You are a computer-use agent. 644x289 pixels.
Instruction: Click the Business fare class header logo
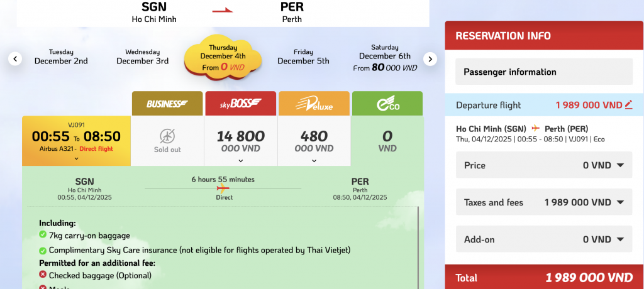click(167, 104)
